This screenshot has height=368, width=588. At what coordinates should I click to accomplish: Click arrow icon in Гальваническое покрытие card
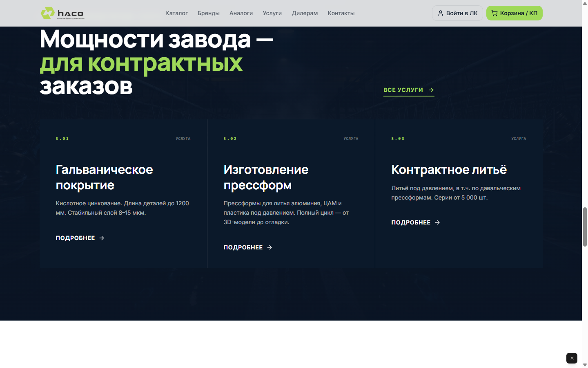102,238
